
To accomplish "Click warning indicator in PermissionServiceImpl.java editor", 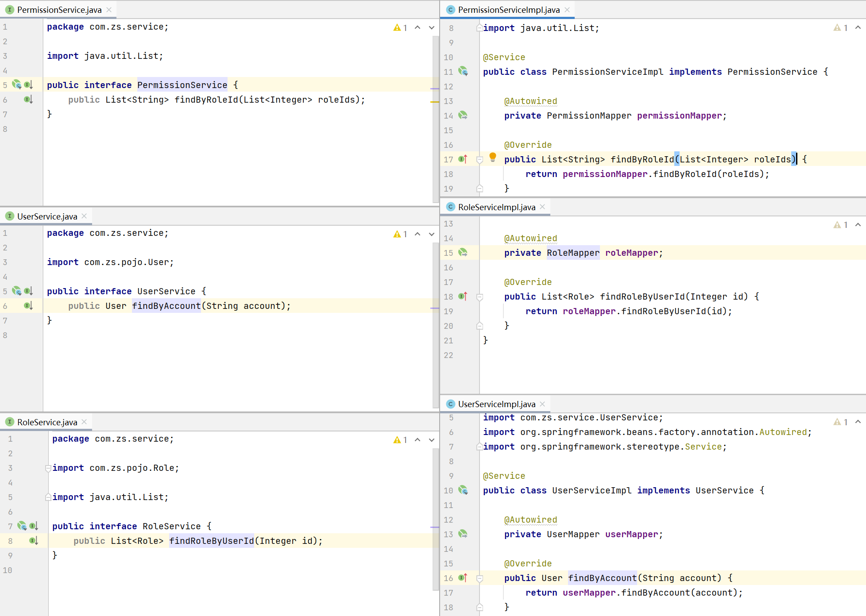I will (841, 28).
